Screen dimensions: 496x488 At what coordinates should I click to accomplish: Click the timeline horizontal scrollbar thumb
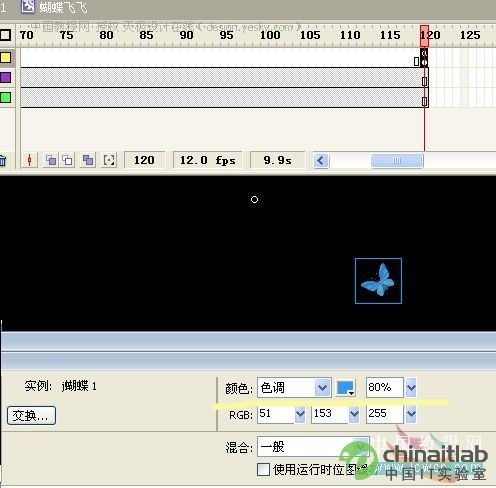click(x=397, y=161)
